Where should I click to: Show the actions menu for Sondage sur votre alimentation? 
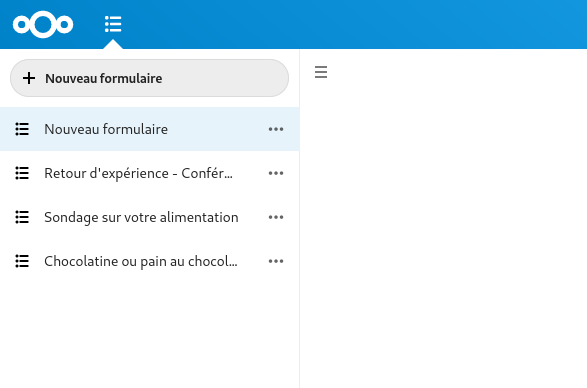pos(276,217)
